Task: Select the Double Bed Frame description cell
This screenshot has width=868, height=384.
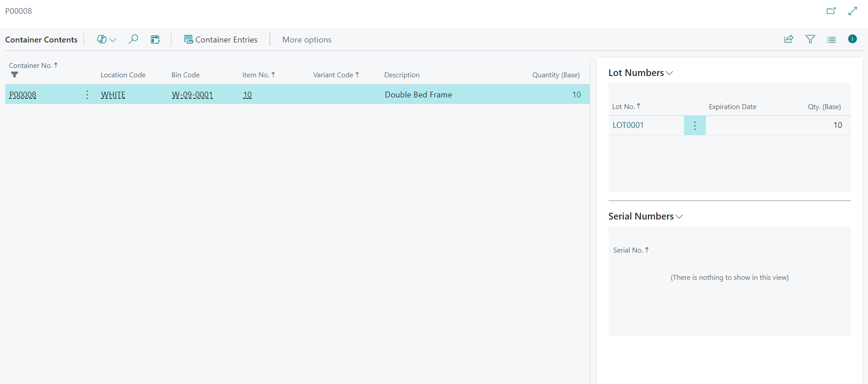Action: [x=418, y=95]
